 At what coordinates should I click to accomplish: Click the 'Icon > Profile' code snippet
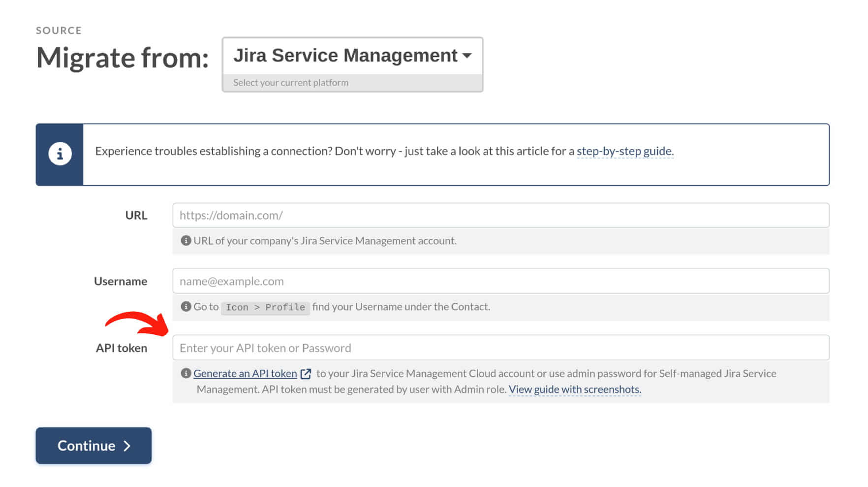pos(265,307)
